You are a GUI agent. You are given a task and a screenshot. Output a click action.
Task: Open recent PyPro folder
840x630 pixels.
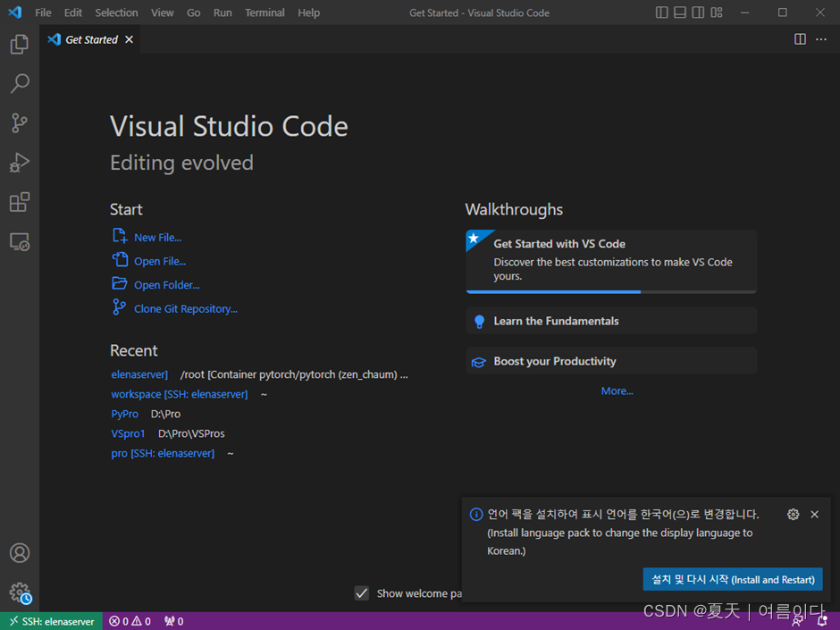pos(124,414)
